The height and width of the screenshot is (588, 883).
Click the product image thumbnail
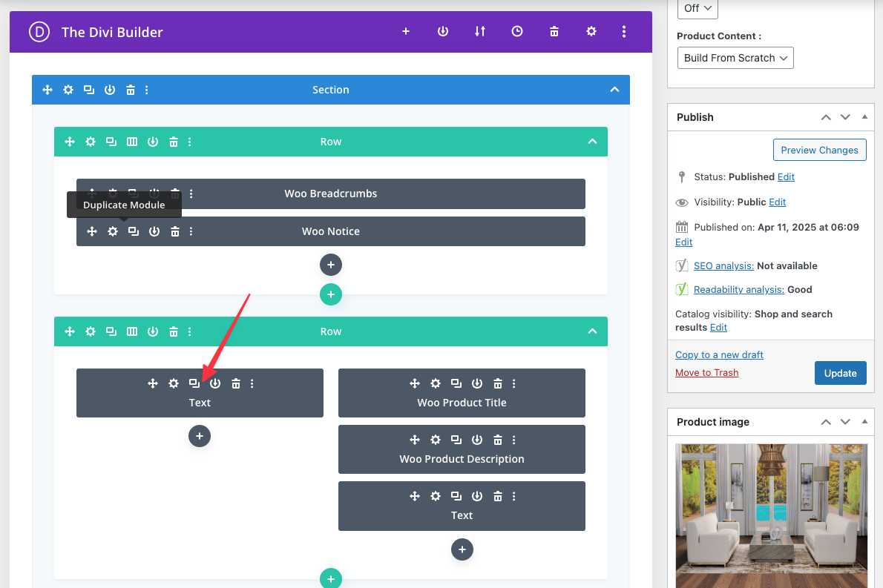[x=771, y=515]
